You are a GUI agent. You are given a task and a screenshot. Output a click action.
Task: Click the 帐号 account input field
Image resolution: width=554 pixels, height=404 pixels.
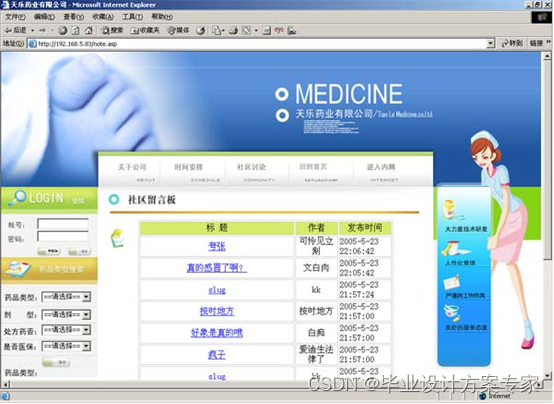pos(63,224)
